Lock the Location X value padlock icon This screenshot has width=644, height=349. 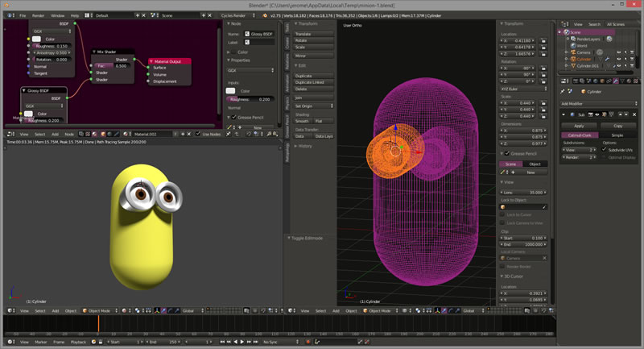click(x=543, y=40)
